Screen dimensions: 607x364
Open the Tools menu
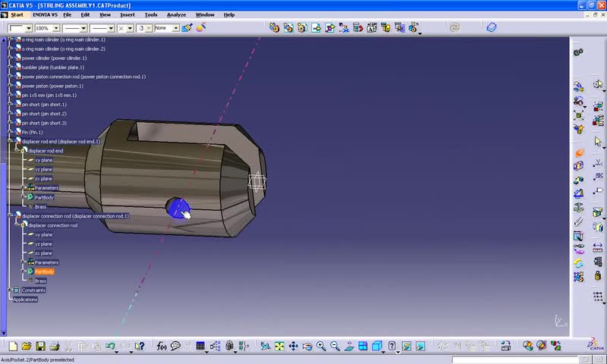click(x=151, y=14)
